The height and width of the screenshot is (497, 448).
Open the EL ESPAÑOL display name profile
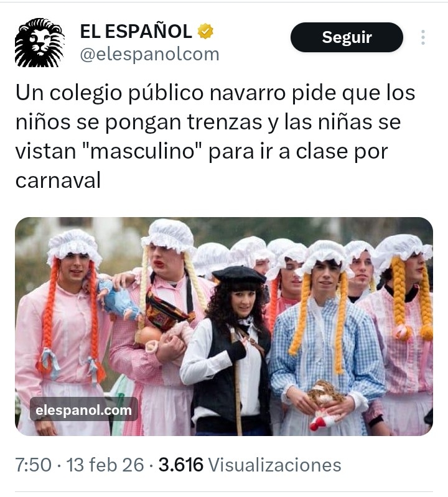pos(136,31)
